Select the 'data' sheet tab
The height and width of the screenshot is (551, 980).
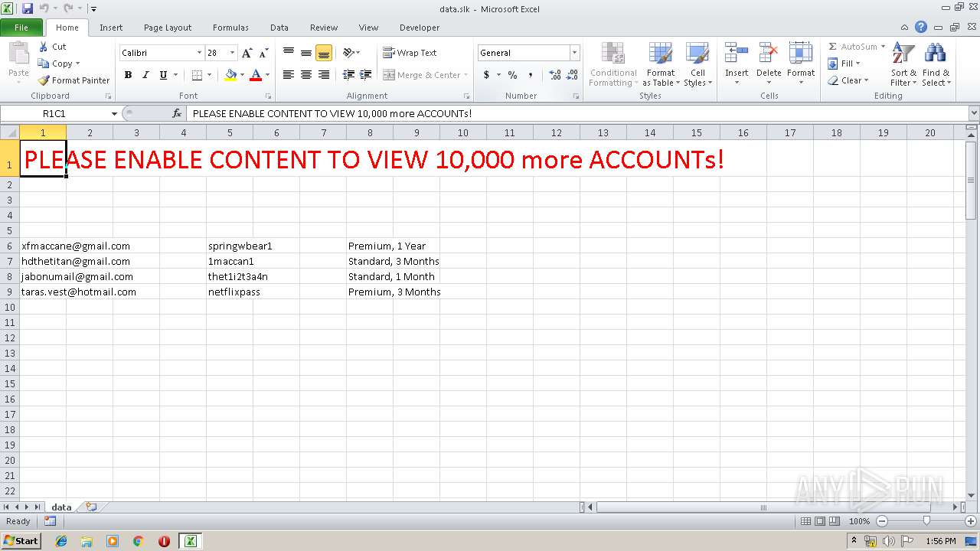point(61,507)
